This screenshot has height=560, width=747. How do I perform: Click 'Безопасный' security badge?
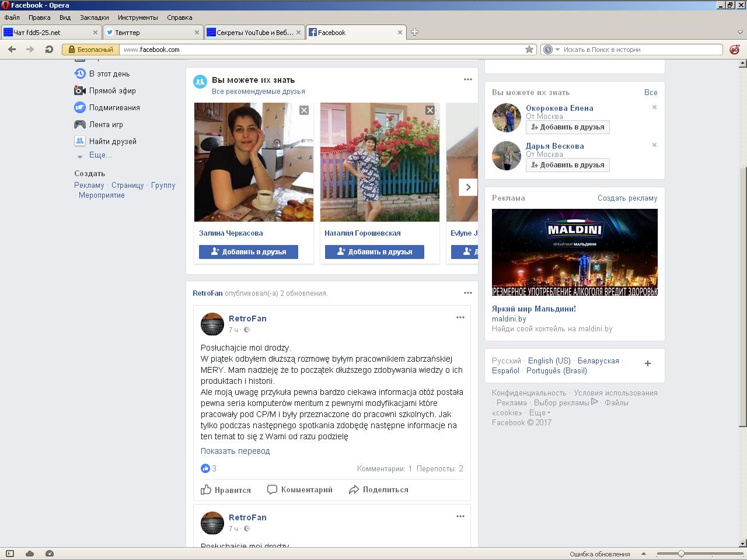coord(91,50)
